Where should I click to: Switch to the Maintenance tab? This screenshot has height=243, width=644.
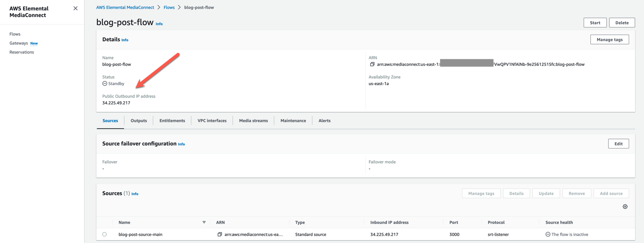pyautogui.click(x=293, y=121)
